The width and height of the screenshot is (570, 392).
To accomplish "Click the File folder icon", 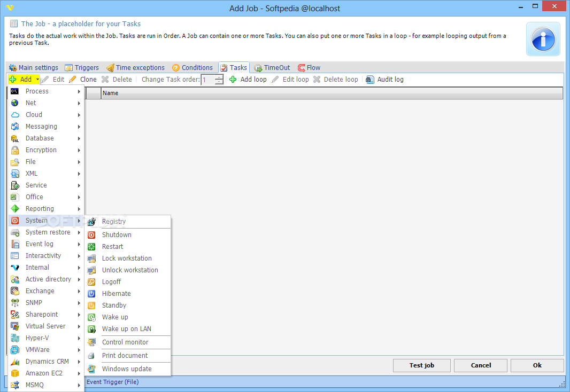I will [14, 162].
